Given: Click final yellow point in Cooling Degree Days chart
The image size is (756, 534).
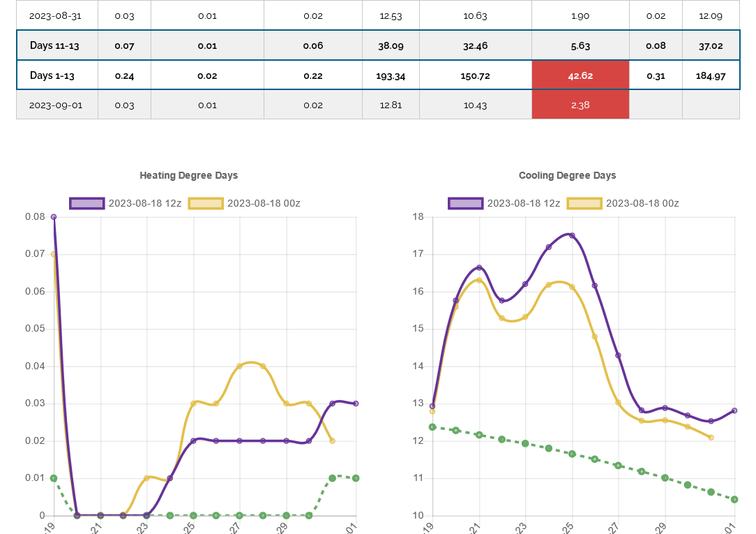Looking at the screenshot, I should (711, 438).
